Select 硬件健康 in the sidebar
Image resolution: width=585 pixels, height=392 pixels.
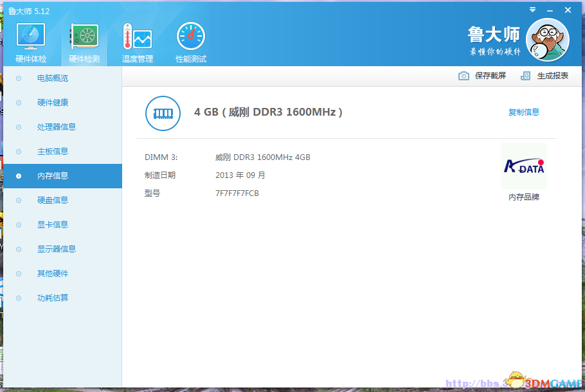(62, 103)
